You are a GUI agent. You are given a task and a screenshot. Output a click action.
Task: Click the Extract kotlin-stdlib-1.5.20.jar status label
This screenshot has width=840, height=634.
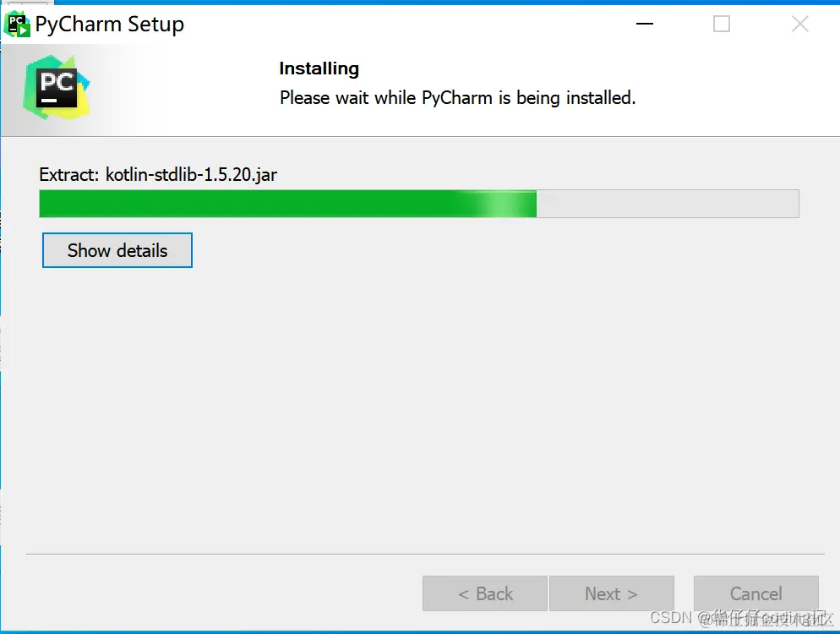click(x=158, y=175)
